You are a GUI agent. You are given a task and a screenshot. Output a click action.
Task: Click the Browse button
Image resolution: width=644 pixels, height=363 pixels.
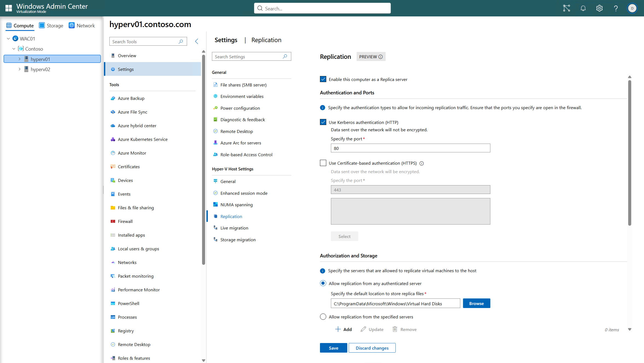coord(476,303)
